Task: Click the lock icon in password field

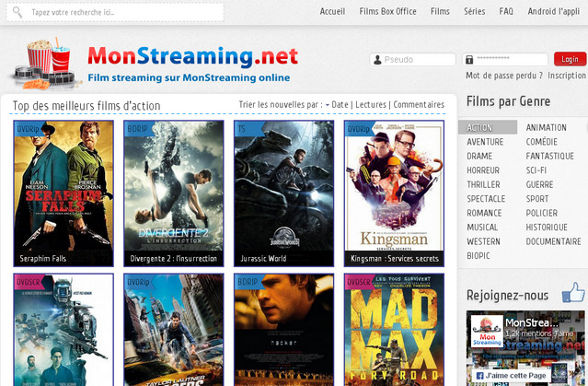Action: click(469, 60)
